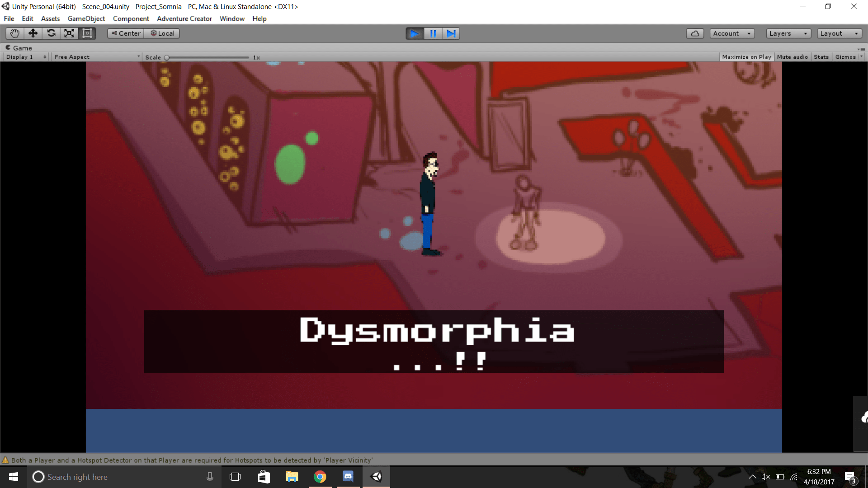Open the GameObject menu

86,19
